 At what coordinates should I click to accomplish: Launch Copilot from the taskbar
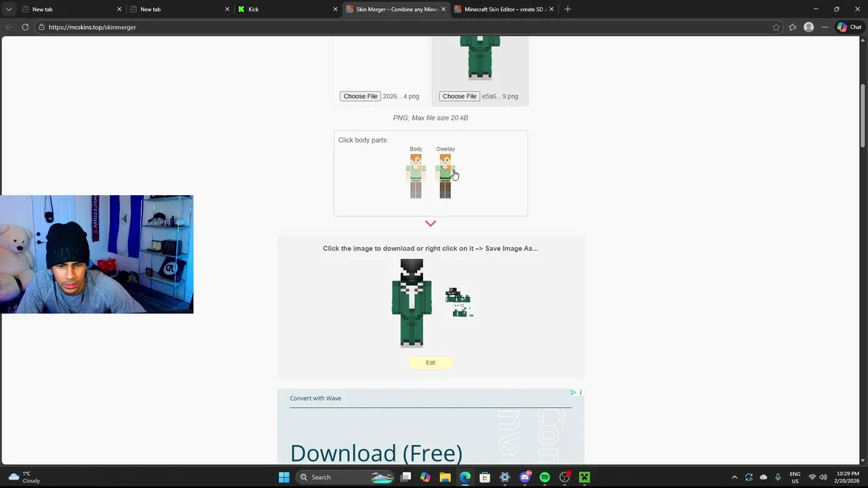click(x=425, y=477)
